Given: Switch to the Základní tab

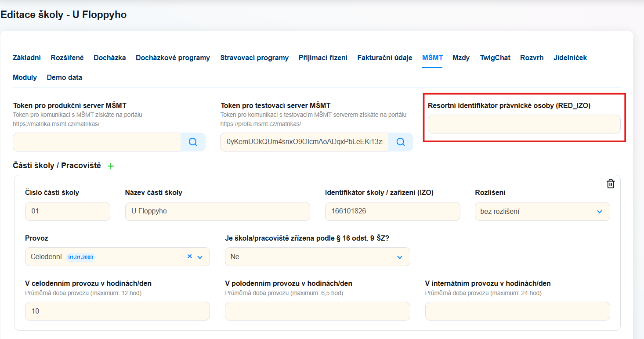Looking at the screenshot, I should pos(27,58).
